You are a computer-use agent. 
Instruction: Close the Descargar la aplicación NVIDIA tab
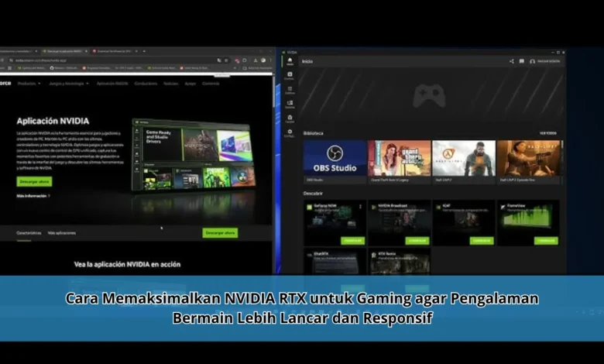pyautogui.click(x=86, y=51)
